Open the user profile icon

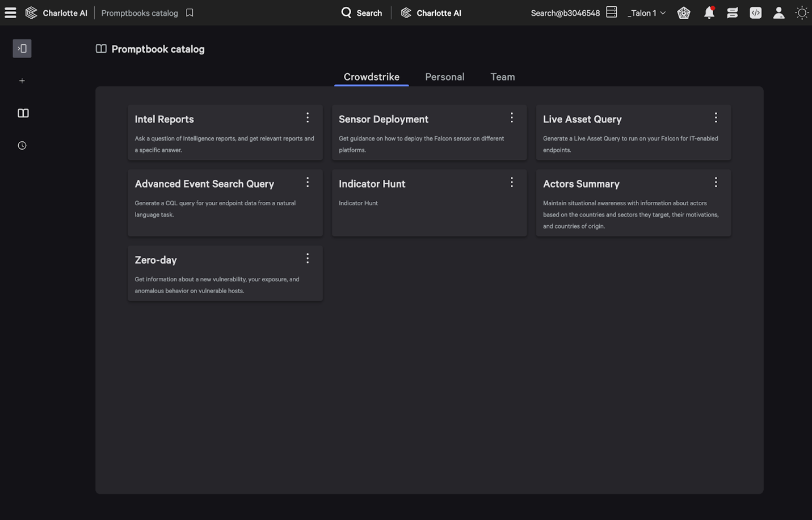779,12
